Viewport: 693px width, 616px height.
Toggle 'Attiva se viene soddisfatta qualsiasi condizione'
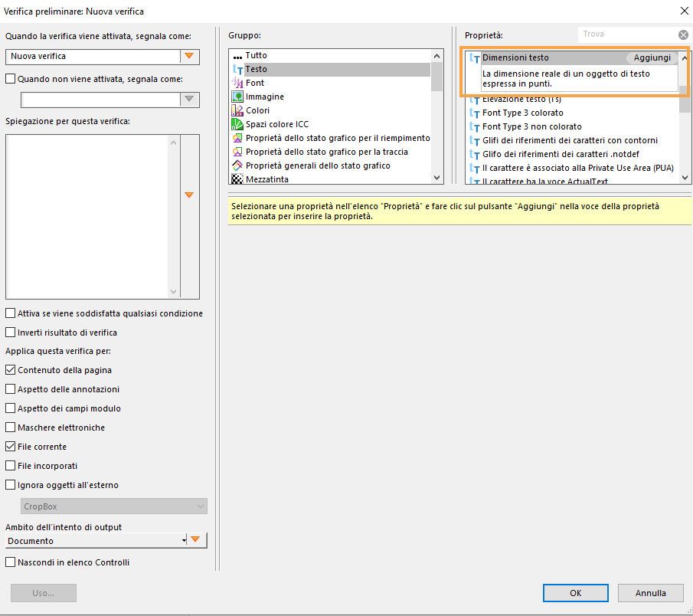tap(10, 313)
